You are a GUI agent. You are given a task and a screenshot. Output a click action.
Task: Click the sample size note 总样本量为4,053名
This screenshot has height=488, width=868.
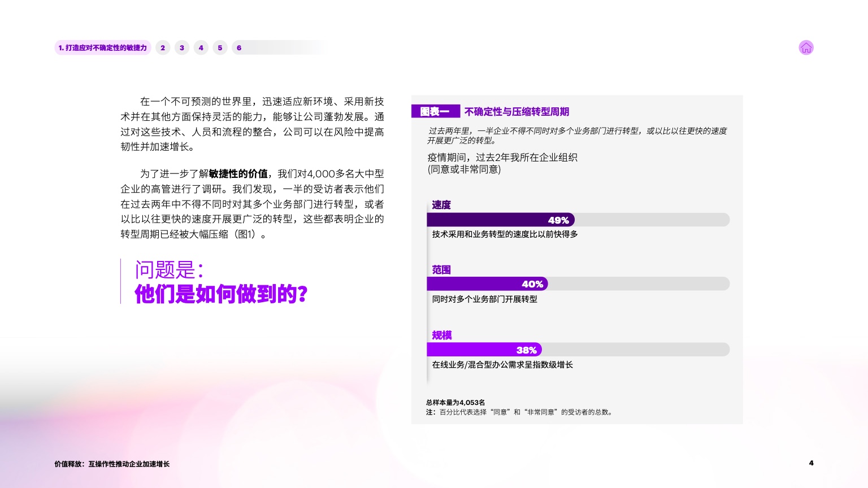455,403
